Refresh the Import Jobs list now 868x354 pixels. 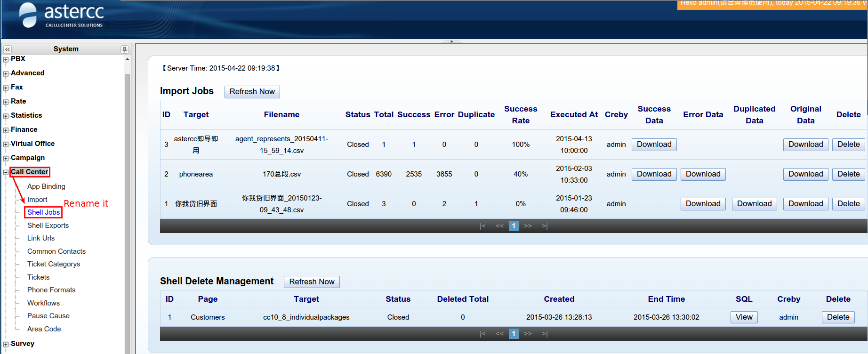[x=252, y=92]
